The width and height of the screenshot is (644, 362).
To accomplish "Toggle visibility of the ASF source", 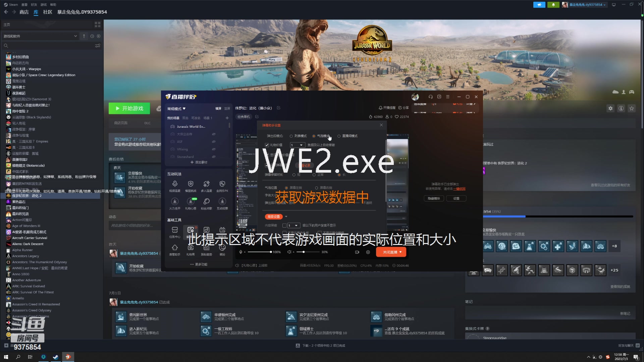I will pos(214,142).
